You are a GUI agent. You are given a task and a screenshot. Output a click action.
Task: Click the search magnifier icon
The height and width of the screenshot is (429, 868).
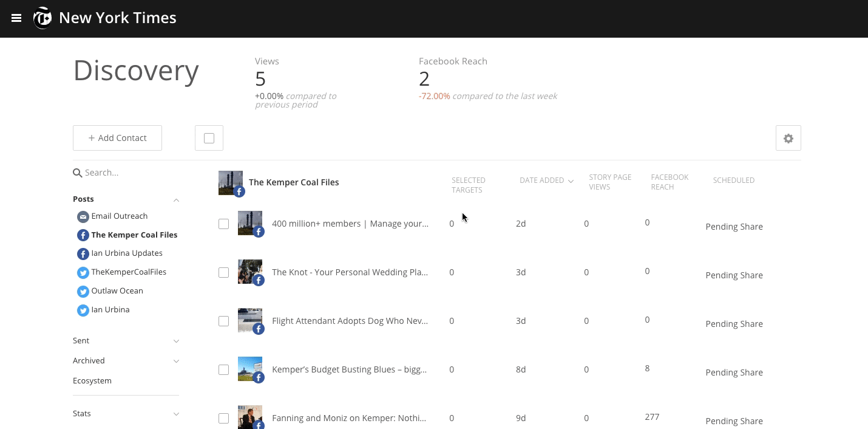pyautogui.click(x=77, y=173)
